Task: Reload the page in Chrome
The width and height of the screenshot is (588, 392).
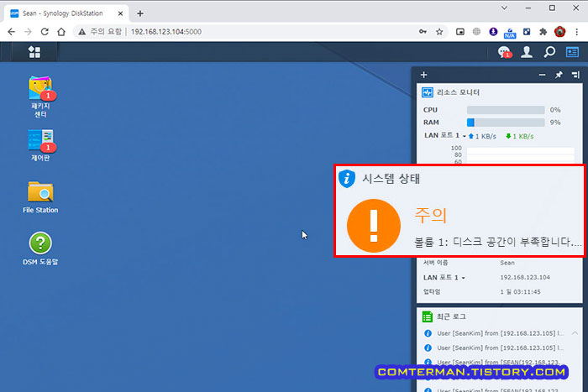Action: point(45,32)
